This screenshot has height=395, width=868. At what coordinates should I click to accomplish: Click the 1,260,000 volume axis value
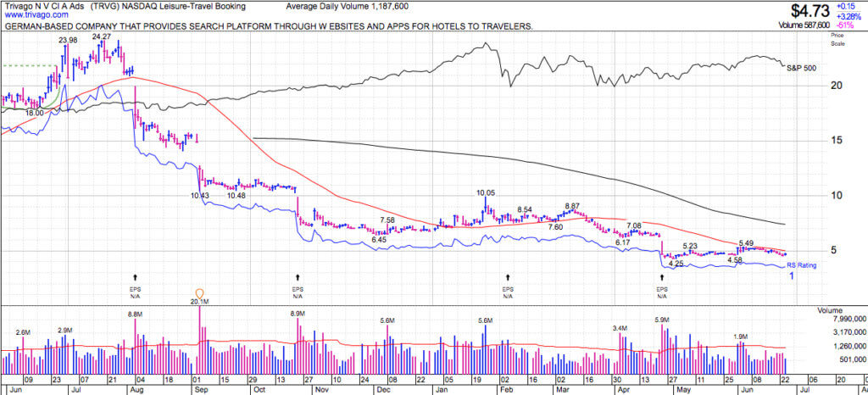849,347
